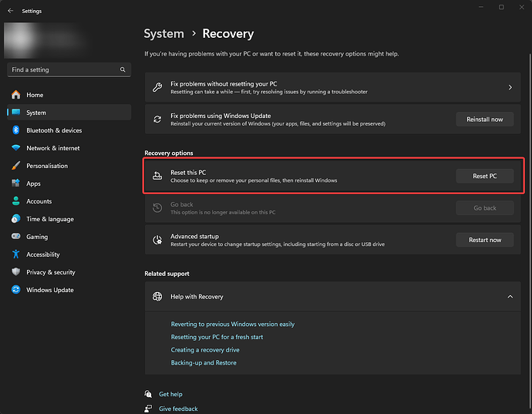The height and width of the screenshot is (414, 532).
Task: Click the Go back history icon
Action: pyautogui.click(x=157, y=207)
